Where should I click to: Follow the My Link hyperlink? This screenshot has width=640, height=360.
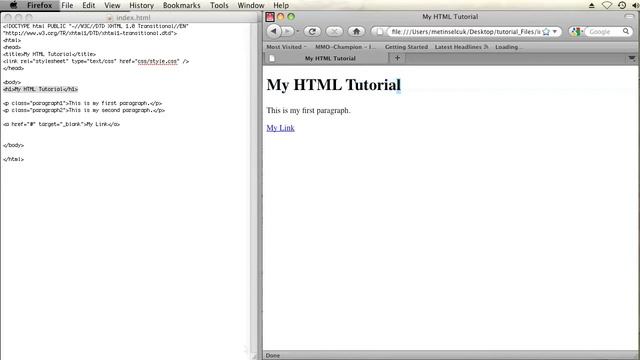[x=280, y=128]
